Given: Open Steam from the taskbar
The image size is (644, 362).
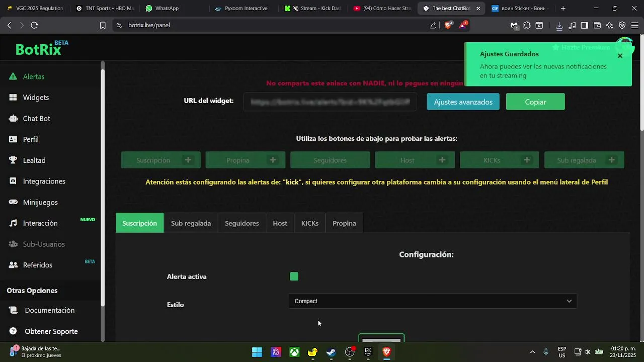Looking at the screenshot, I should [331, 352].
